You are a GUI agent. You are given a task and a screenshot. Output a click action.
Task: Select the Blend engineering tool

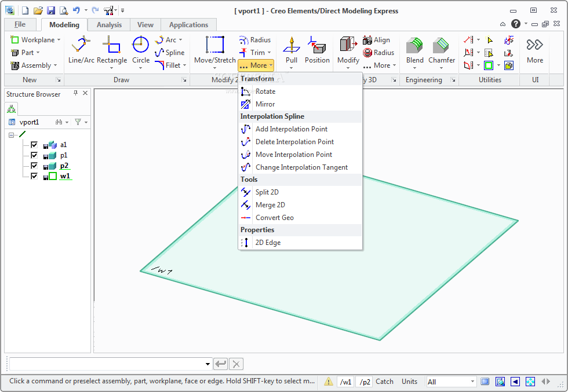[x=415, y=51]
